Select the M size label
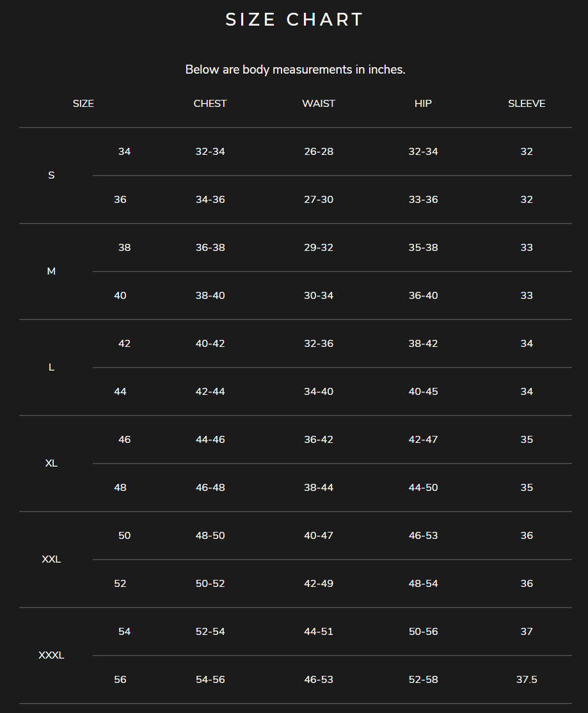This screenshot has width=588, height=713. click(51, 271)
